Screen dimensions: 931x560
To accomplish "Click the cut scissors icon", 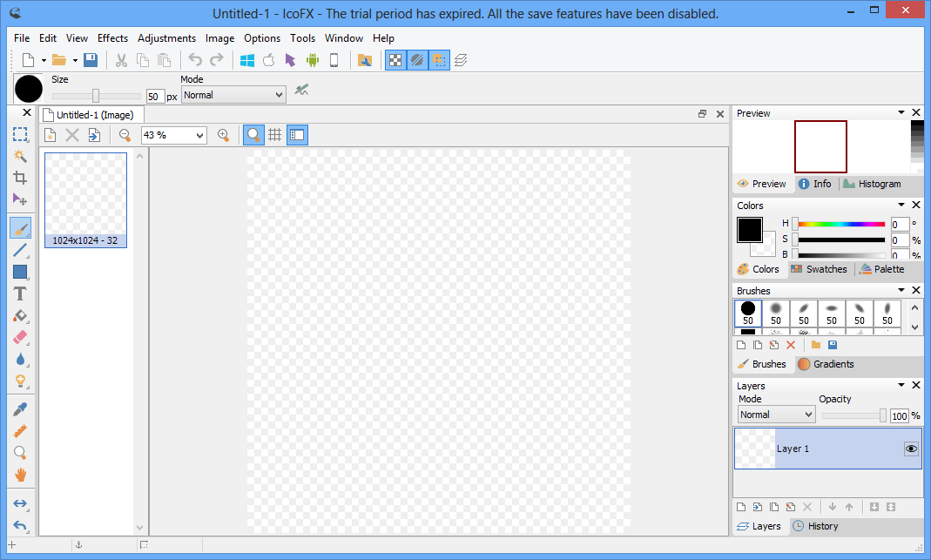I will (x=121, y=60).
